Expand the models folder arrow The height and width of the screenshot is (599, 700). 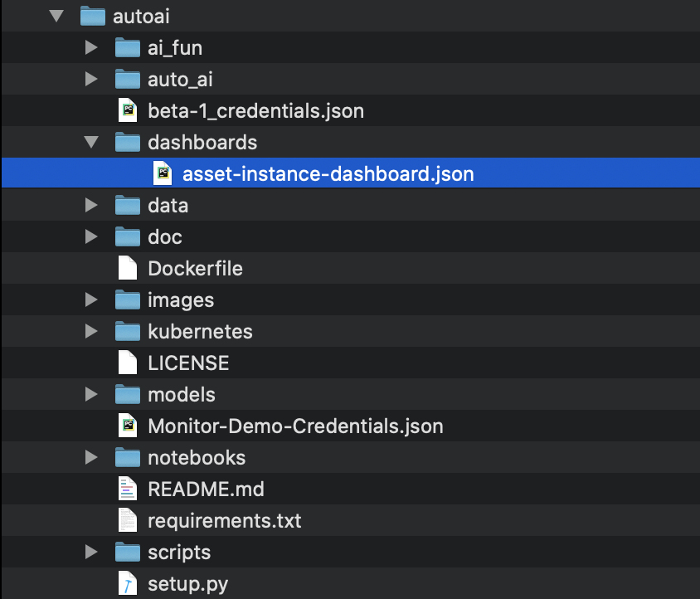click(x=91, y=394)
